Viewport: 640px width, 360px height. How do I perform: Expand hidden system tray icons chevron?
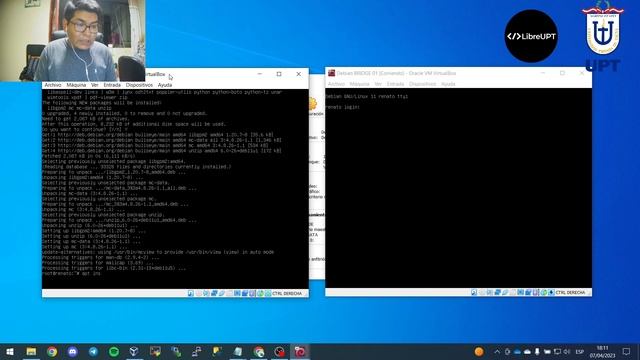497,351
